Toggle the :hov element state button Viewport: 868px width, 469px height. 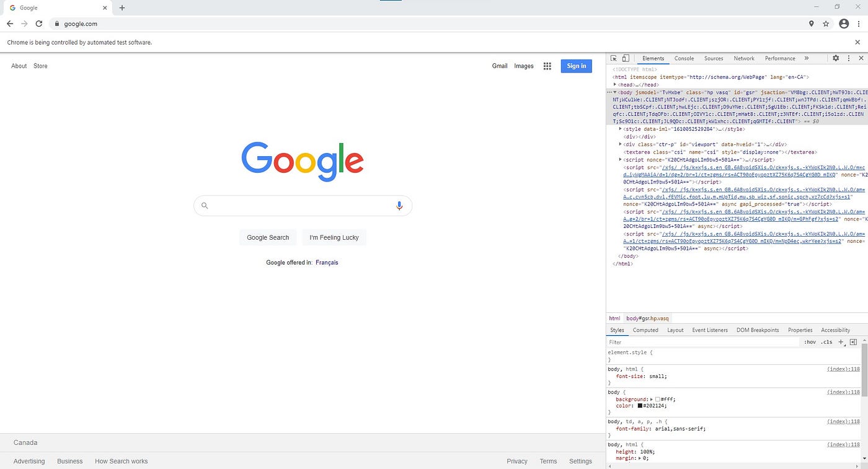(x=810, y=342)
